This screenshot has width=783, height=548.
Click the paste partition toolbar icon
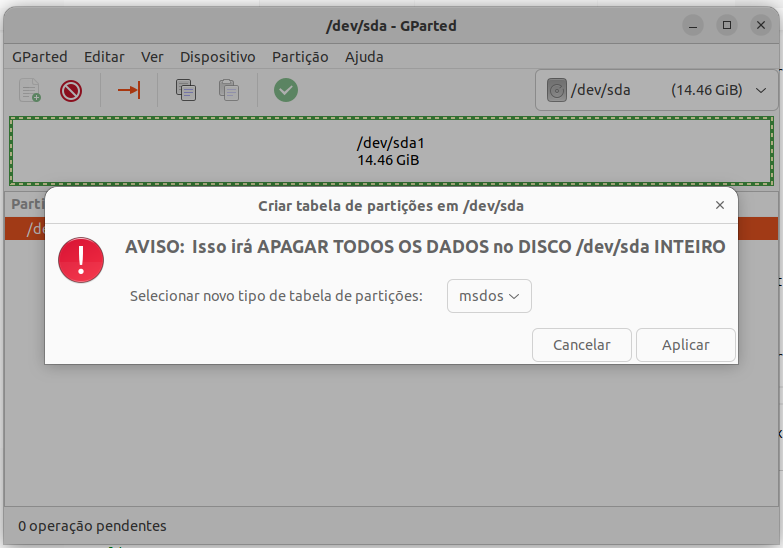click(229, 91)
